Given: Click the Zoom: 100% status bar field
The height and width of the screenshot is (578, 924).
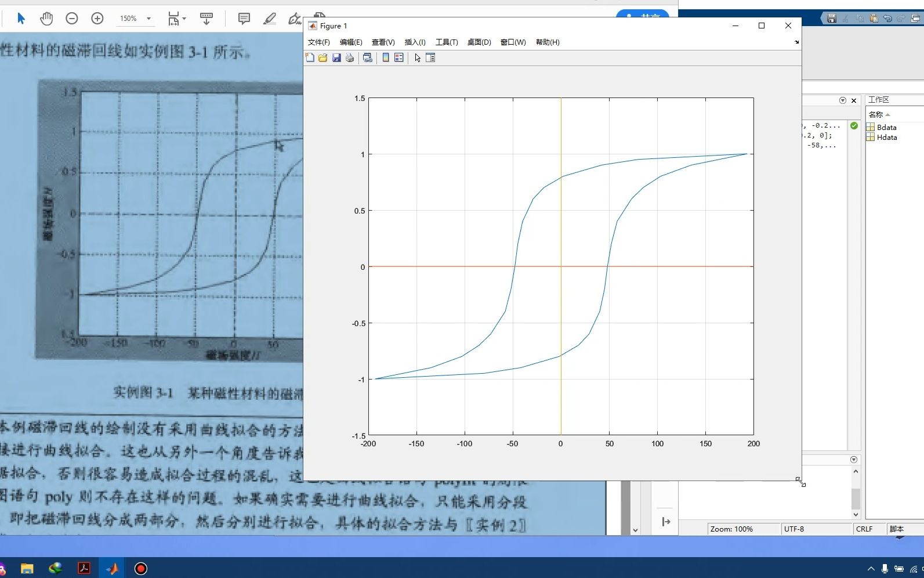Looking at the screenshot, I should pos(743,529).
